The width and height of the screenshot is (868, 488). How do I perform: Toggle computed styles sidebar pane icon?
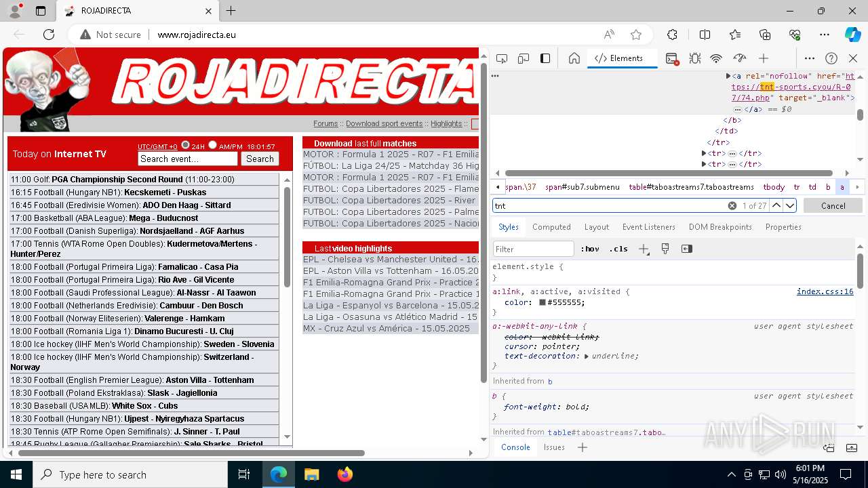pyautogui.click(x=687, y=249)
